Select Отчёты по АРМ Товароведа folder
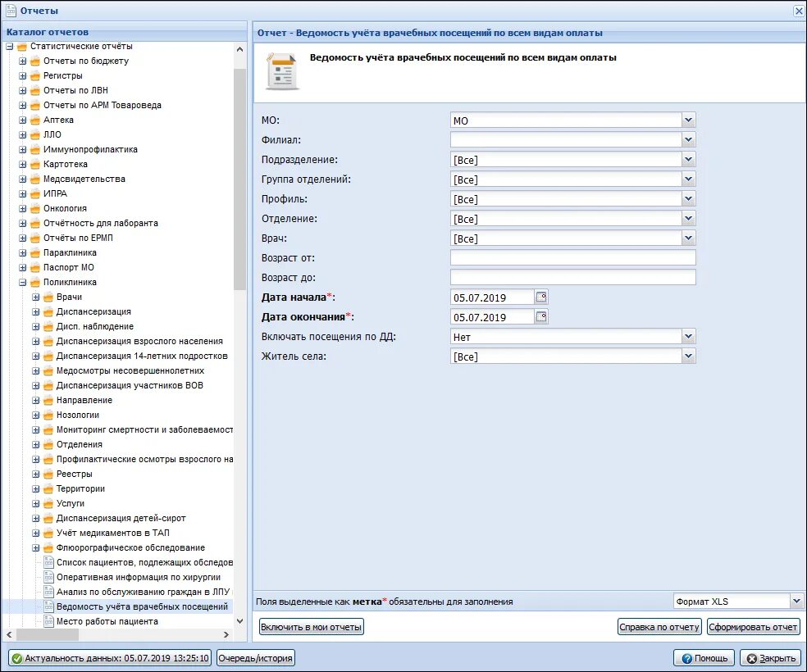This screenshot has height=672, width=807. tap(102, 105)
